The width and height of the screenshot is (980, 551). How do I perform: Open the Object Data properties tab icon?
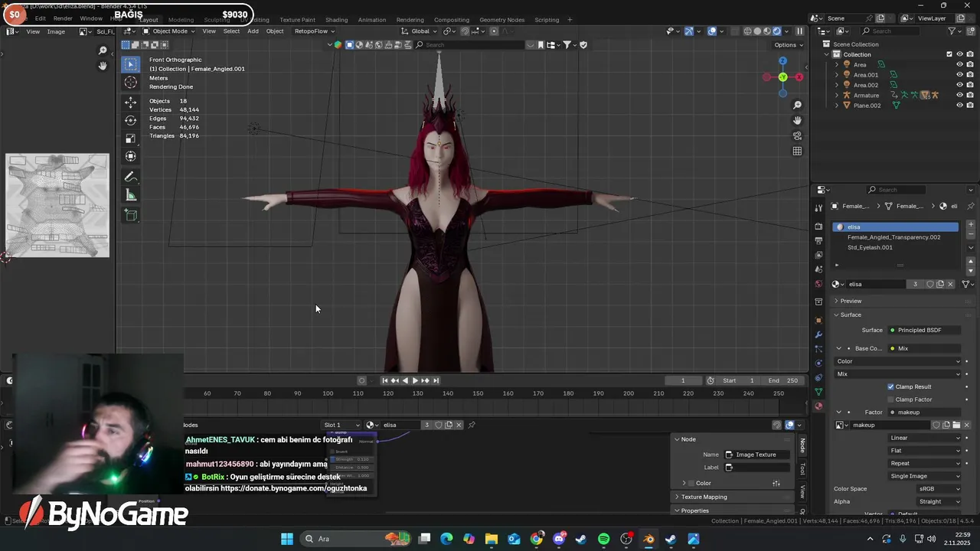pos(818,392)
